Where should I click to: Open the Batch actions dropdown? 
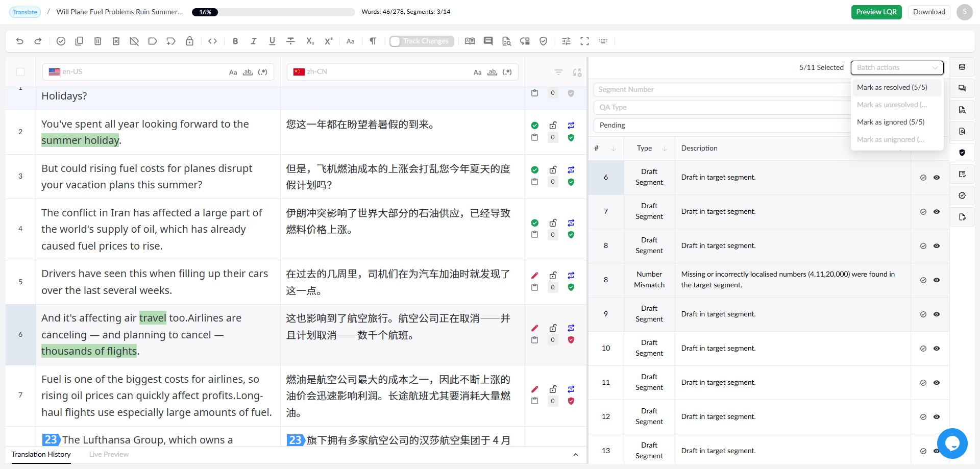(897, 68)
